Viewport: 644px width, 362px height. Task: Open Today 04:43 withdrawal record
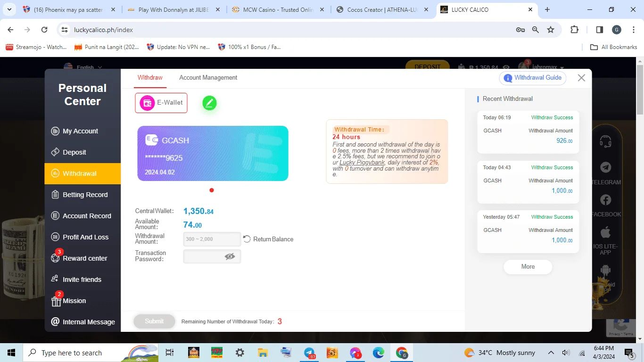click(x=528, y=182)
